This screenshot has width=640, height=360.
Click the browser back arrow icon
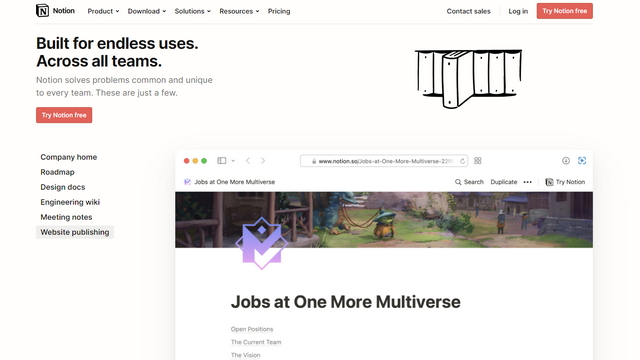click(x=248, y=161)
